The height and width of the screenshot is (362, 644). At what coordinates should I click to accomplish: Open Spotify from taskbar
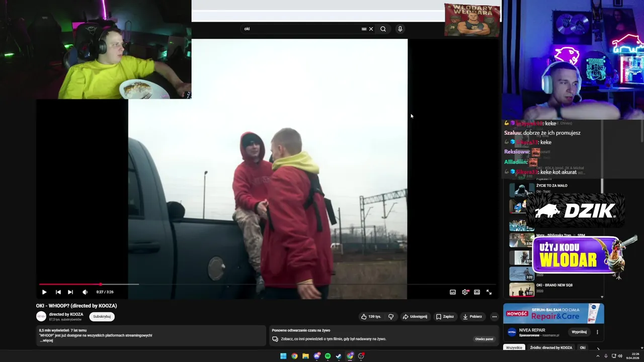click(x=328, y=356)
